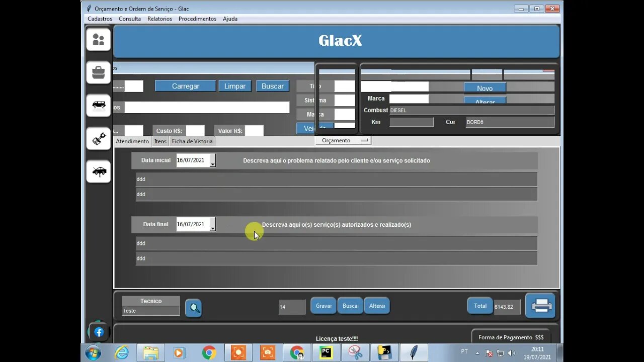Open Windows Explorer folder in taskbar

pos(150,353)
